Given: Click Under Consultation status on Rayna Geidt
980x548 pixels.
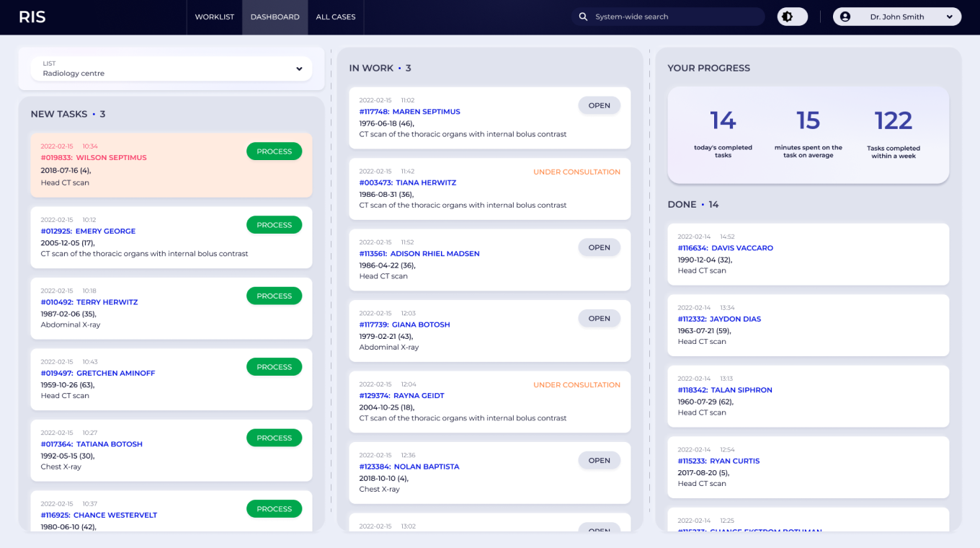Looking at the screenshot, I should coord(576,385).
